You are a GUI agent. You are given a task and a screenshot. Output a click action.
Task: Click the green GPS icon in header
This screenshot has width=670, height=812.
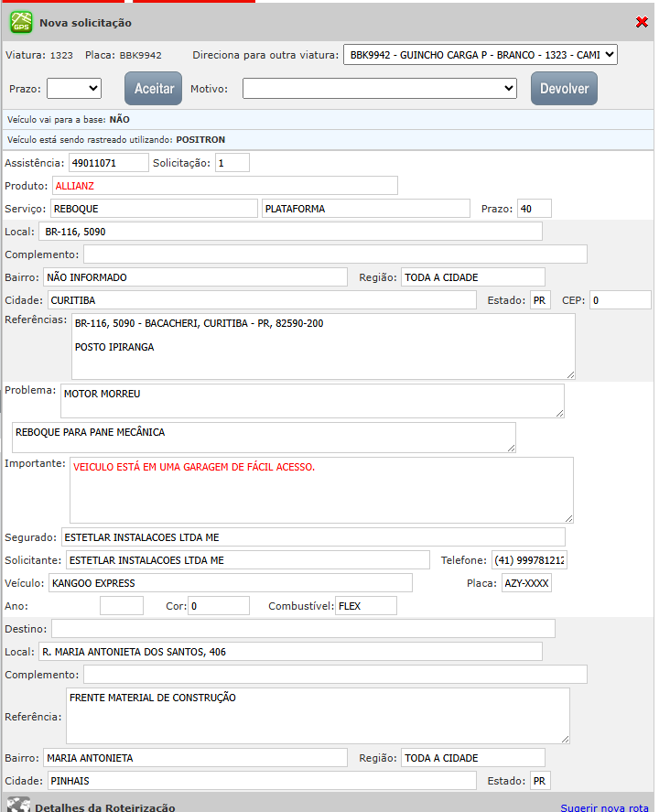click(x=20, y=22)
